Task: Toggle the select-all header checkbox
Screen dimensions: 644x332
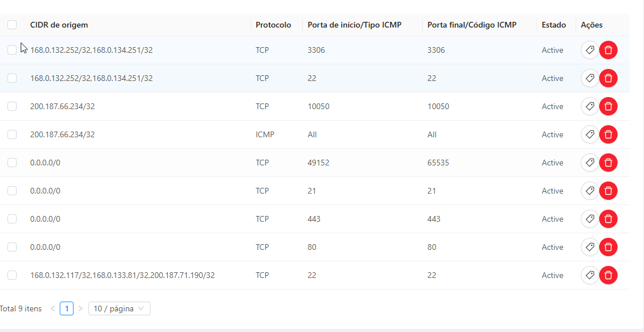Action: pyautogui.click(x=12, y=25)
